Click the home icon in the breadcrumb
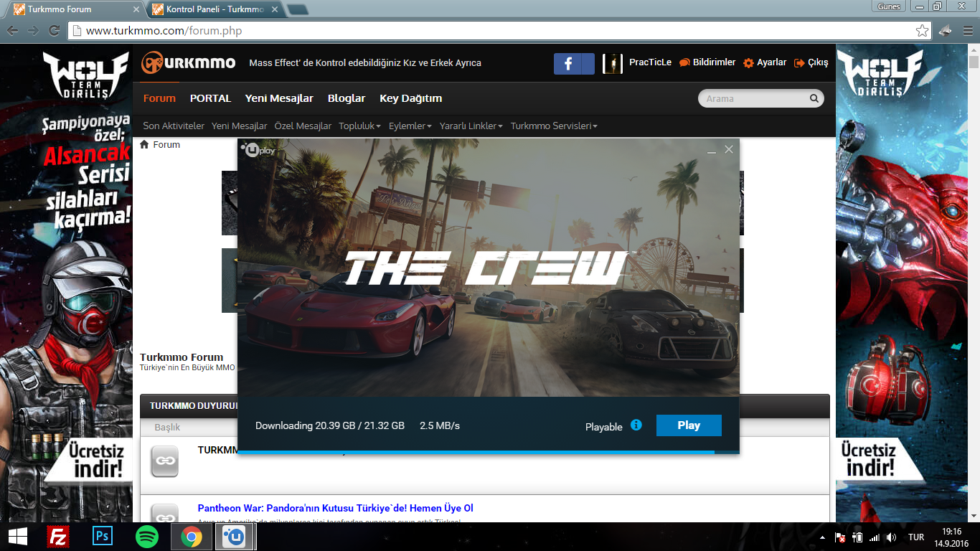Image resolution: width=980 pixels, height=551 pixels. [144, 144]
